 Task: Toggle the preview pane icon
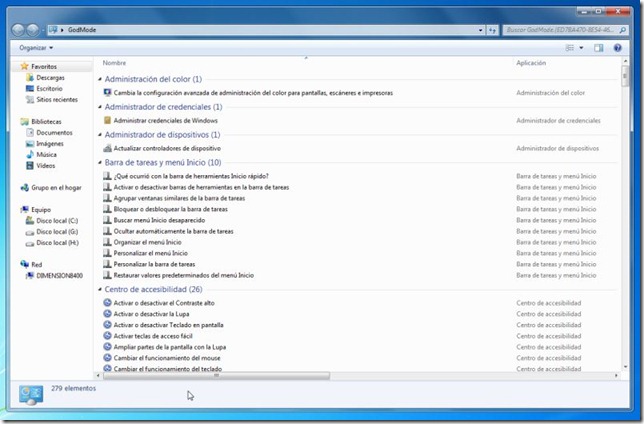(598, 48)
